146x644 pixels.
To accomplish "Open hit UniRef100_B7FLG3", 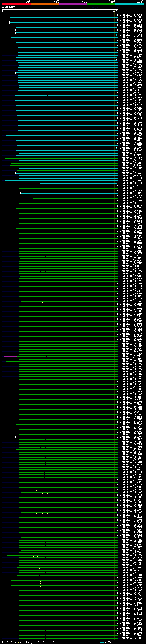I will tap(131, 15).
